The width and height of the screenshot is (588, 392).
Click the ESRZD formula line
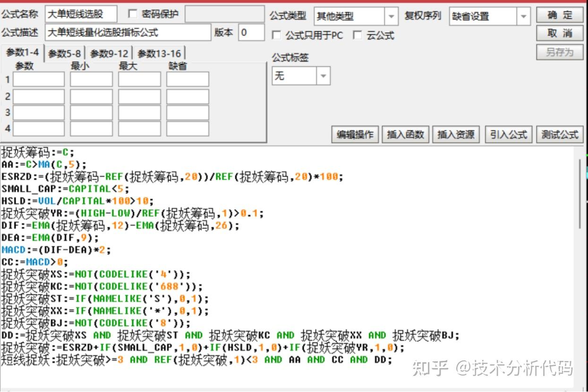click(x=172, y=177)
